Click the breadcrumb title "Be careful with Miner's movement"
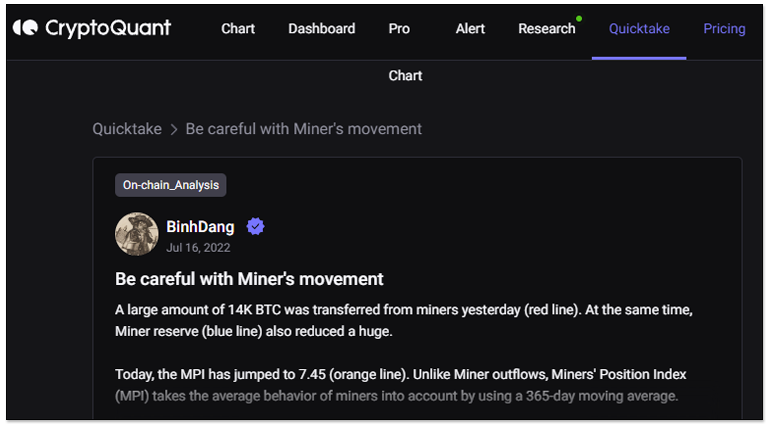769x425 pixels. coord(303,129)
